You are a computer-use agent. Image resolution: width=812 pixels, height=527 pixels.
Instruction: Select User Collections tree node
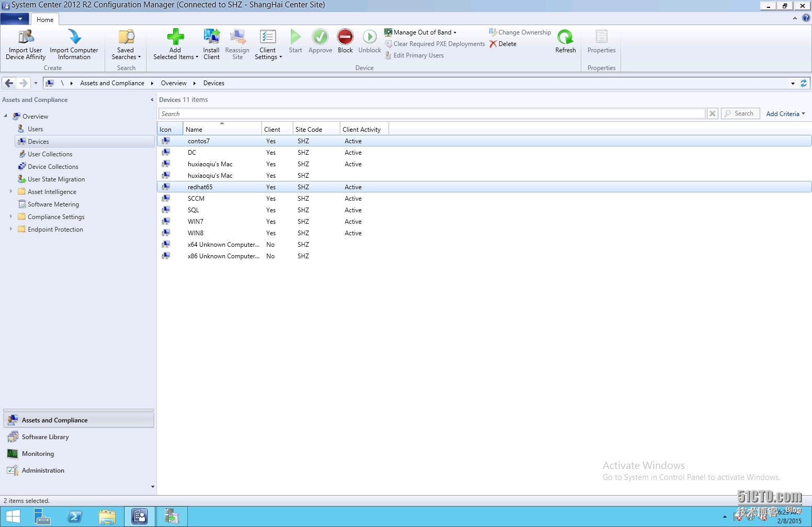(x=50, y=154)
